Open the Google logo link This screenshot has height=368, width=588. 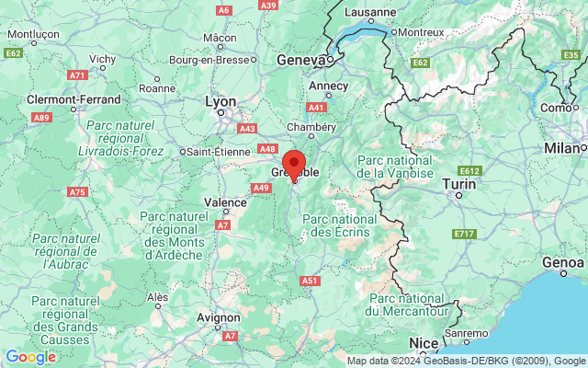tap(30, 357)
